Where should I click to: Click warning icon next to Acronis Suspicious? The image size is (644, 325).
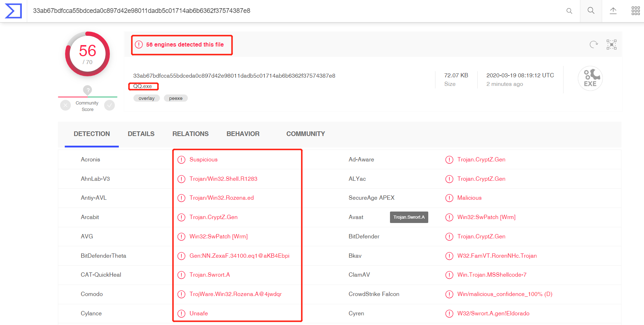181,160
